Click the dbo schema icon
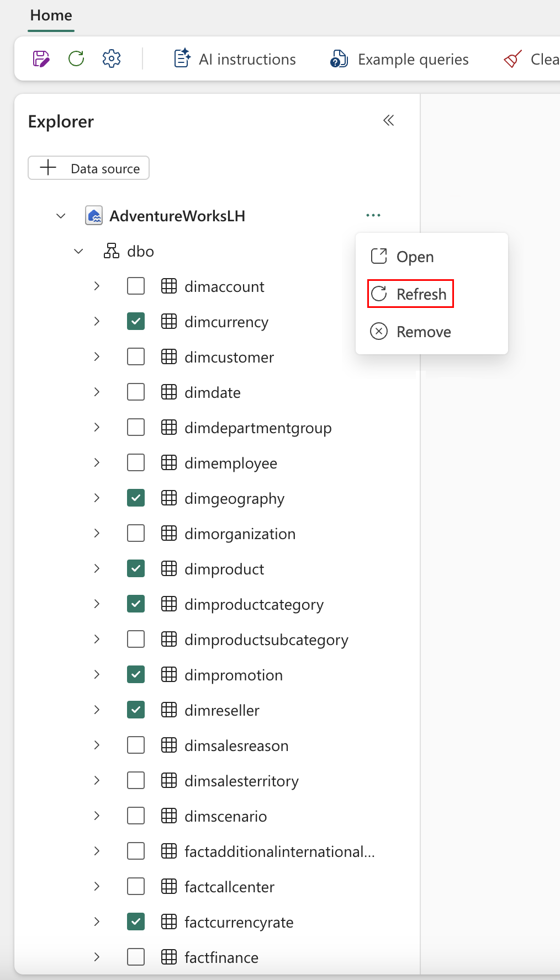Image resolution: width=560 pixels, height=980 pixels. (112, 251)
